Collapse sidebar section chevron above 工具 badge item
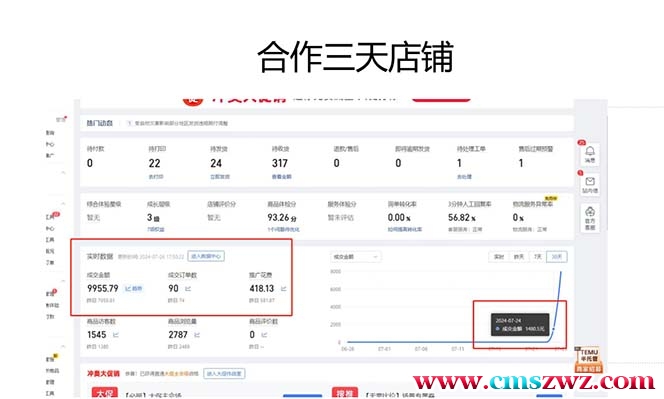The width and height of the screenshot is (664, 399). [x=63, y=204]
